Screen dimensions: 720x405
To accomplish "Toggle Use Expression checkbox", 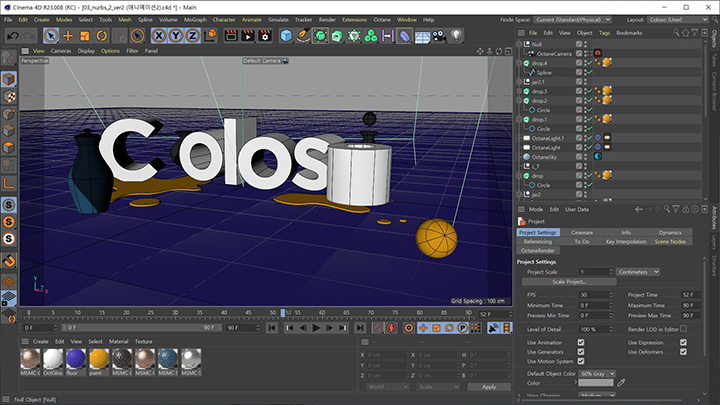I will pyautogui.click(x=683, y=343).
